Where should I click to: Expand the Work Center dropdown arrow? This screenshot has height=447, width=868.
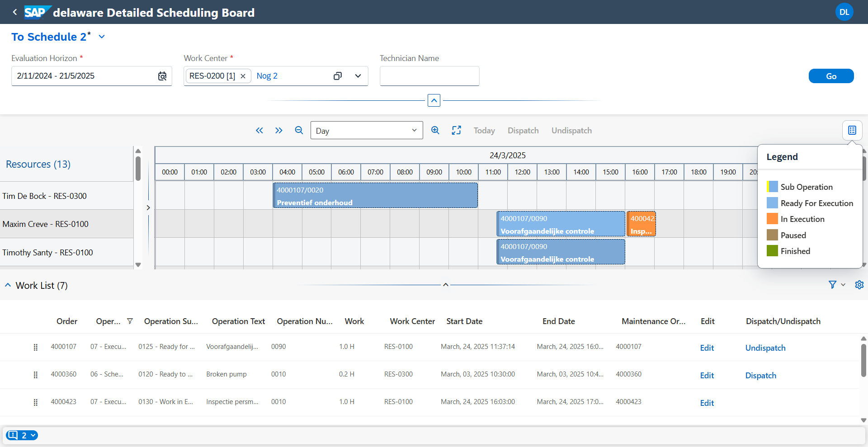click(x=358, y=76)
